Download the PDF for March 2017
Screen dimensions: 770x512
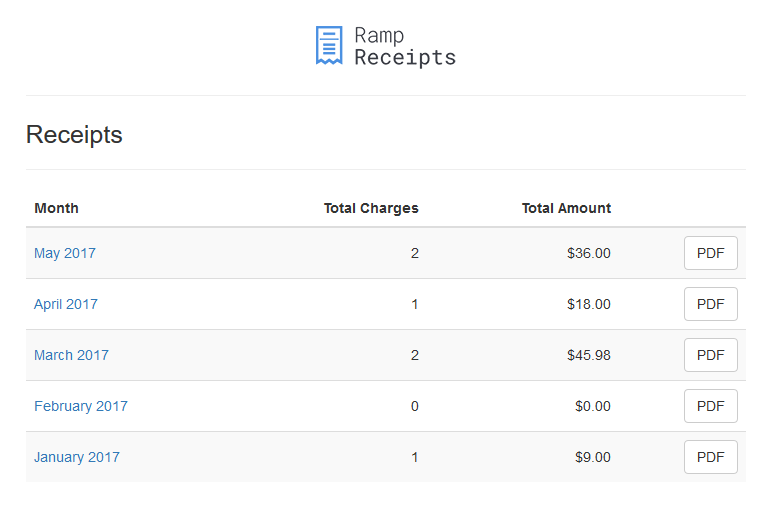(x=711, y=355)
